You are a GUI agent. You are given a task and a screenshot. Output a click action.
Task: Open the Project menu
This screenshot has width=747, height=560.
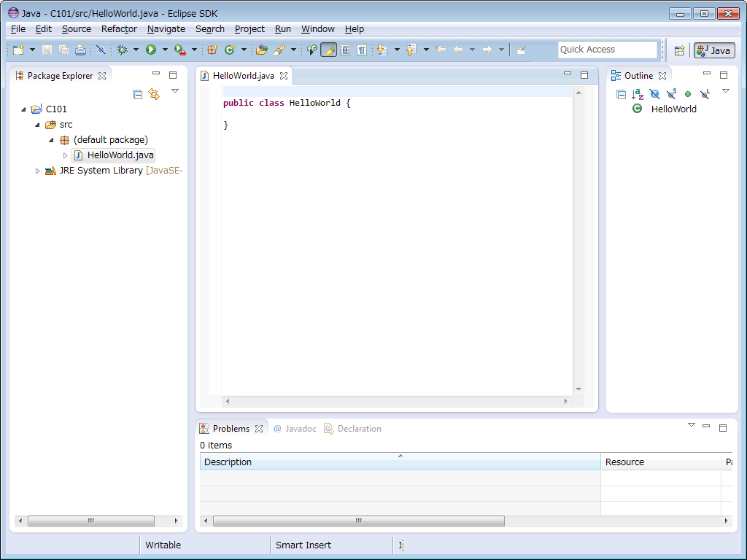249,29
